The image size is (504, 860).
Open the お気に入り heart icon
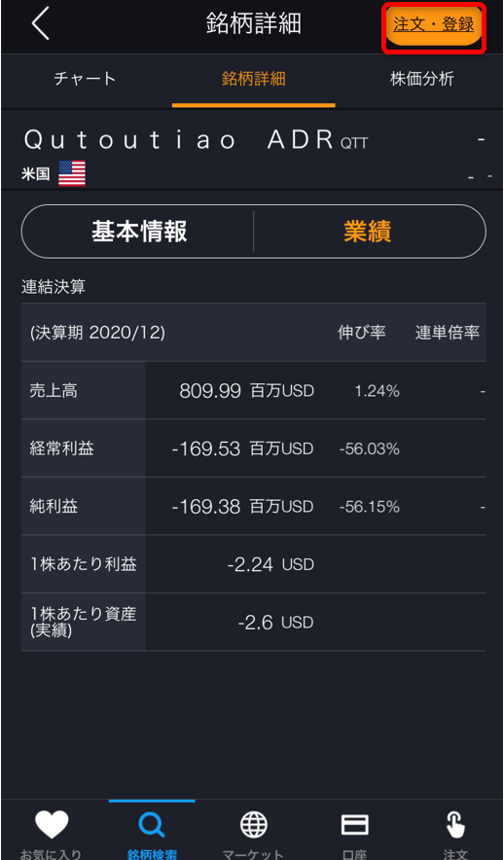(52, 824)
